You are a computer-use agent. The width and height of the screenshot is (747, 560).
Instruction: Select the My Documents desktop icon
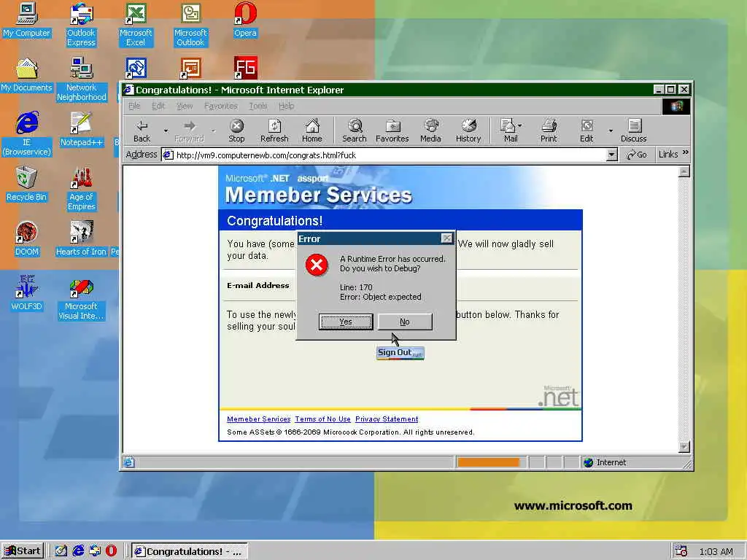27,75
